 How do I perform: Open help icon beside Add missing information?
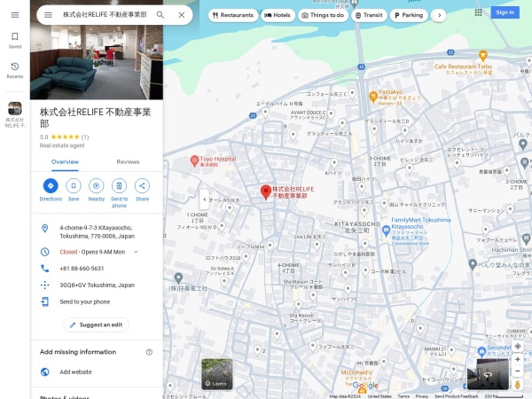149,352
